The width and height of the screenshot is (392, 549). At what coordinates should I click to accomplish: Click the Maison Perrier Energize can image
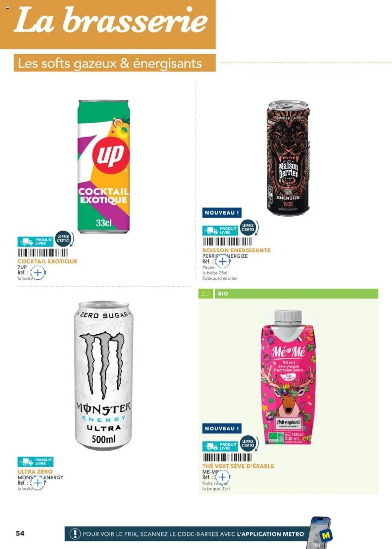click(x=288, y=158)
